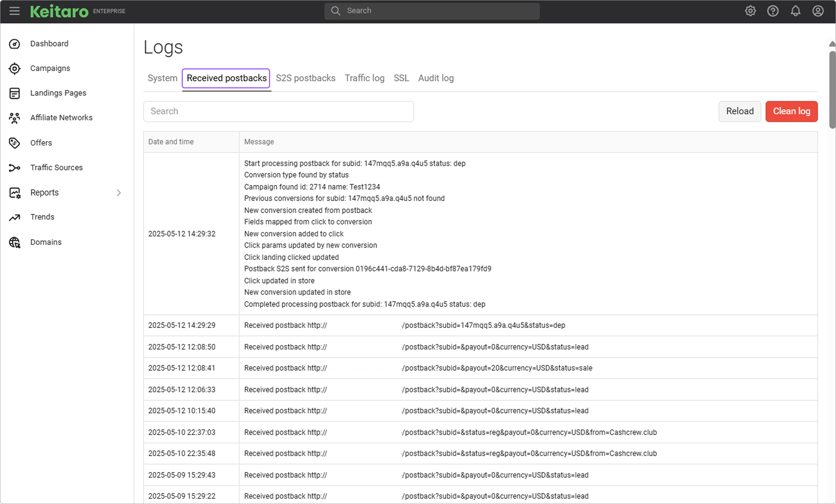Click the Campaigns target icon
The width and height of the screenshot is (836, 504).
pyautogui.click(x=14, y=68)
